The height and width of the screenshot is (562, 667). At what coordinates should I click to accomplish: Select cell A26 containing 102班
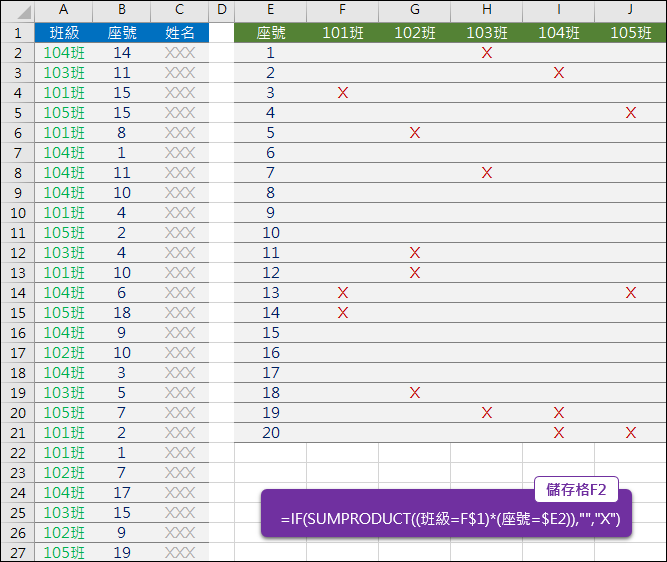coord(64,533)
